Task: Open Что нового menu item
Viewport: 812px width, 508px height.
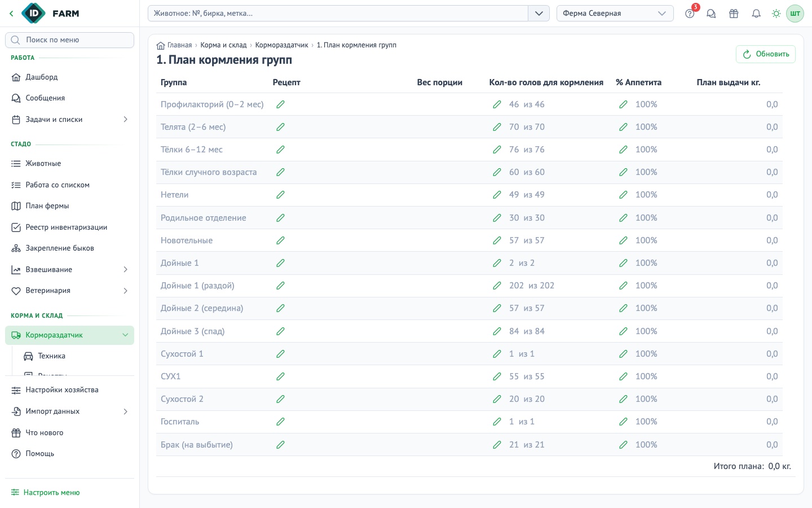Action: (x=69, y=433)
